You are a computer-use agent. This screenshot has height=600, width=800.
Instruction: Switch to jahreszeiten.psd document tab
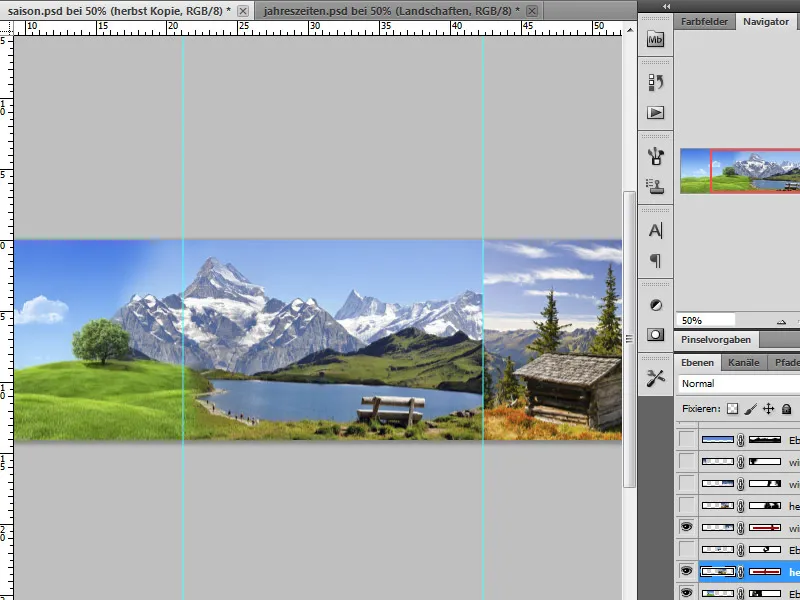[391, 11]
